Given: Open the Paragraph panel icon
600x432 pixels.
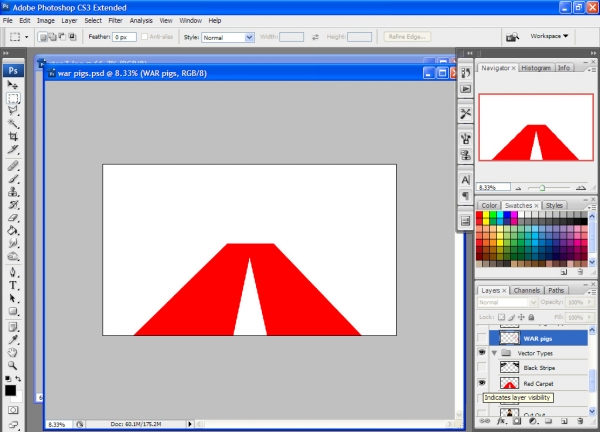Looking at the screenshot, I should (x=465, y=196).
